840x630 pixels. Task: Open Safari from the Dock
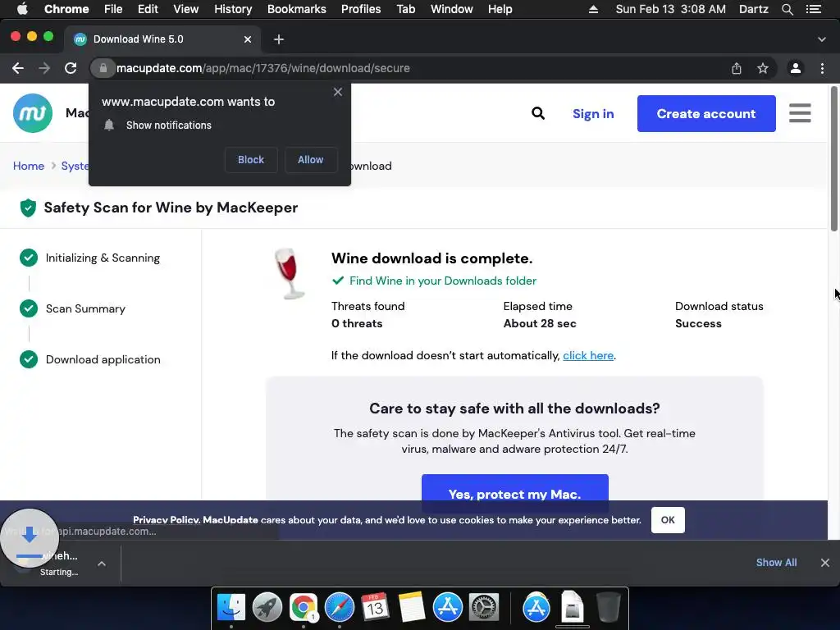click(340, 608)
